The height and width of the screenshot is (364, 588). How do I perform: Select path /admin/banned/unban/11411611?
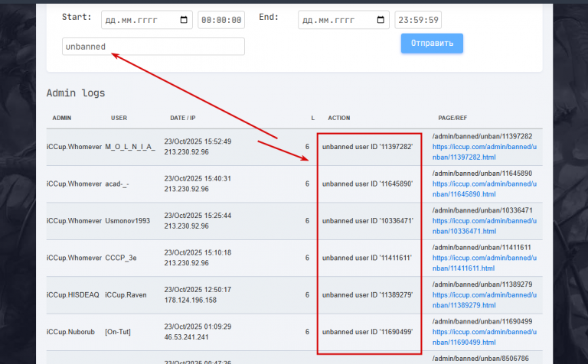(482, 248)
